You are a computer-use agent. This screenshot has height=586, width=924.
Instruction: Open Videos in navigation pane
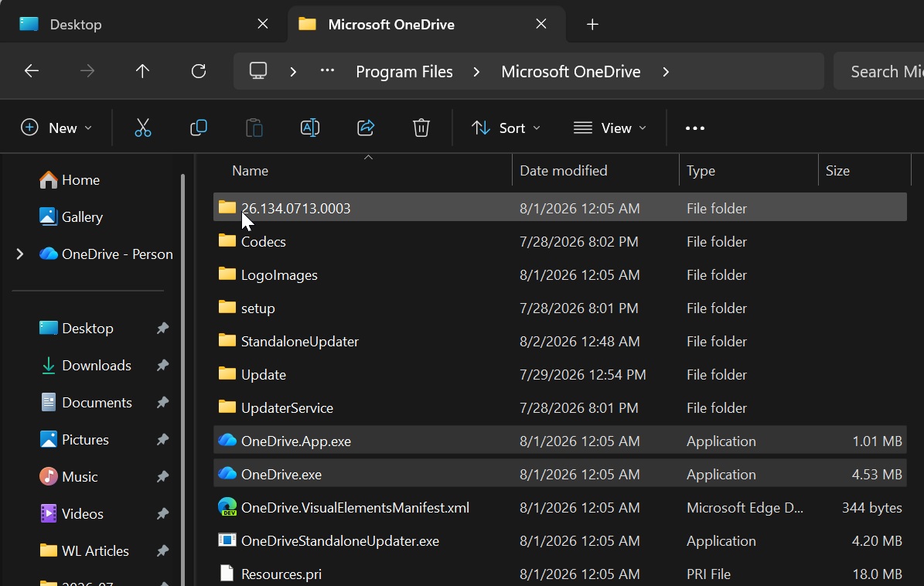[71, 513]
